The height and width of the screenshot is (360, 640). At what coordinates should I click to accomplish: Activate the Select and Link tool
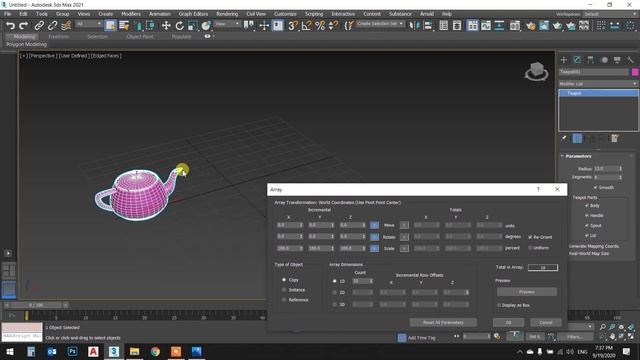pyautogui.click(x=39, y=26)
